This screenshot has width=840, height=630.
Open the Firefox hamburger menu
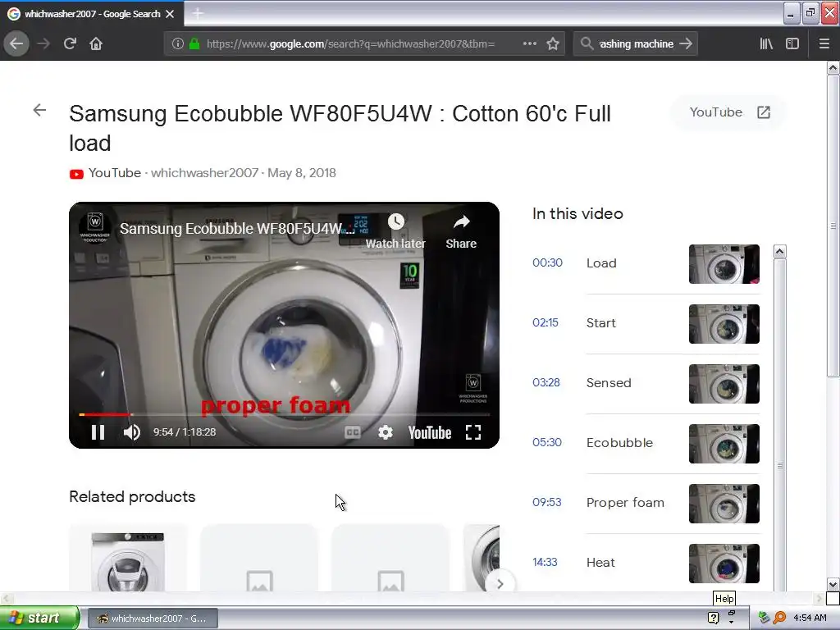click(x=824, y=43)
